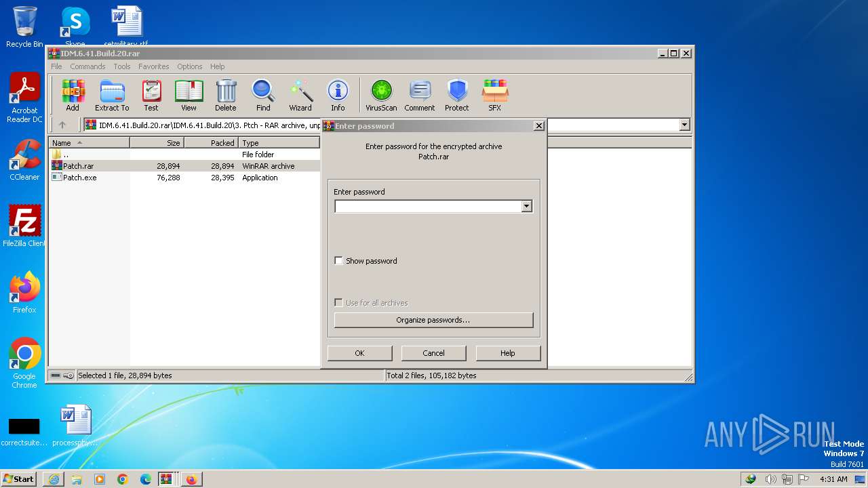
Task: Expand the archive path dropdown
Action: coord(684,125)
